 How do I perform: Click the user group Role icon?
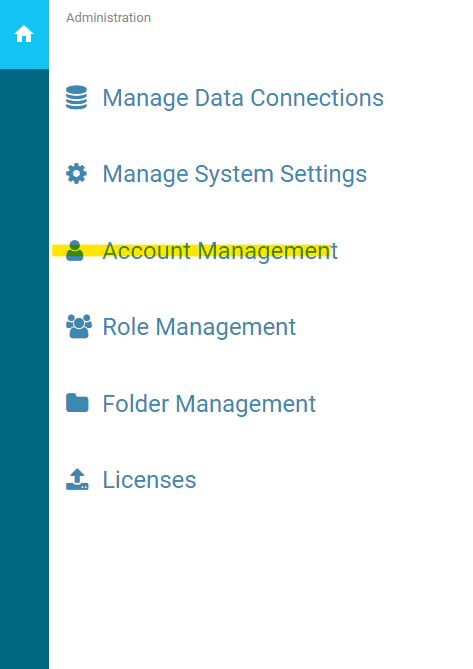[79, 326]
